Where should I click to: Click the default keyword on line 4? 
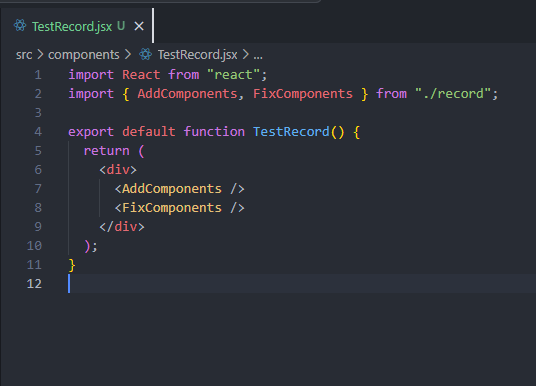click(x=149, y=132)
